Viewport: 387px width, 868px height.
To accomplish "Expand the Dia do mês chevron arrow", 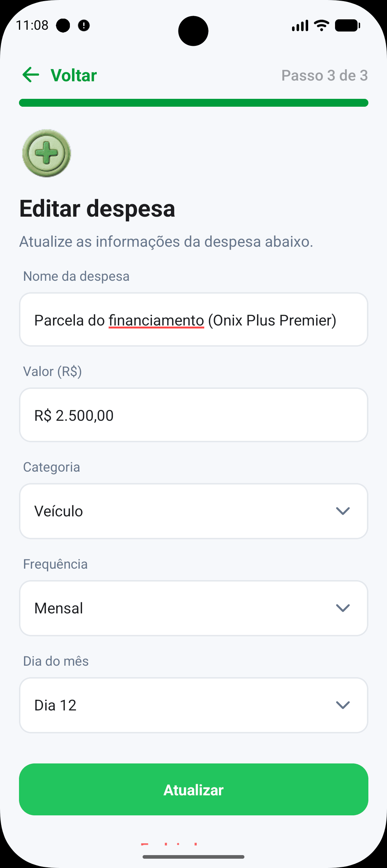I will tap(343, 705).
